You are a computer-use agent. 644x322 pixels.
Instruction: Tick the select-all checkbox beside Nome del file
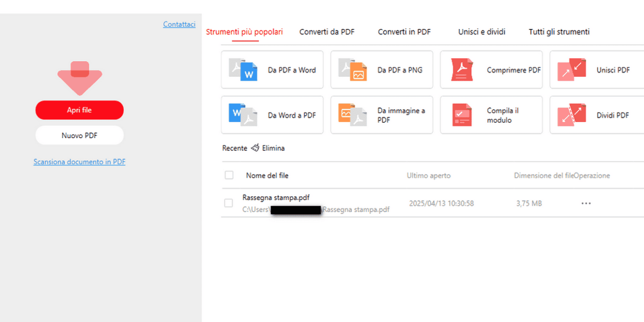(229, 175)
